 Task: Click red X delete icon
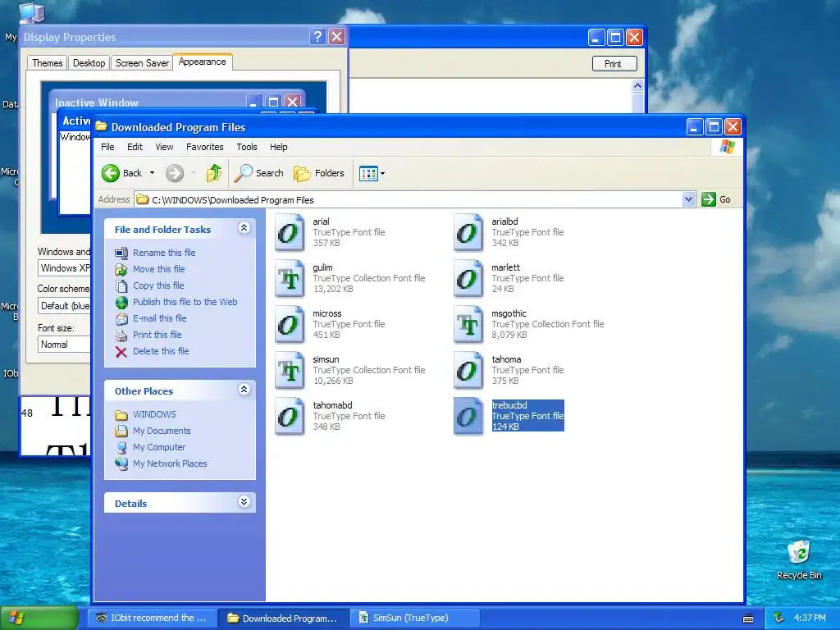[121, 352]
